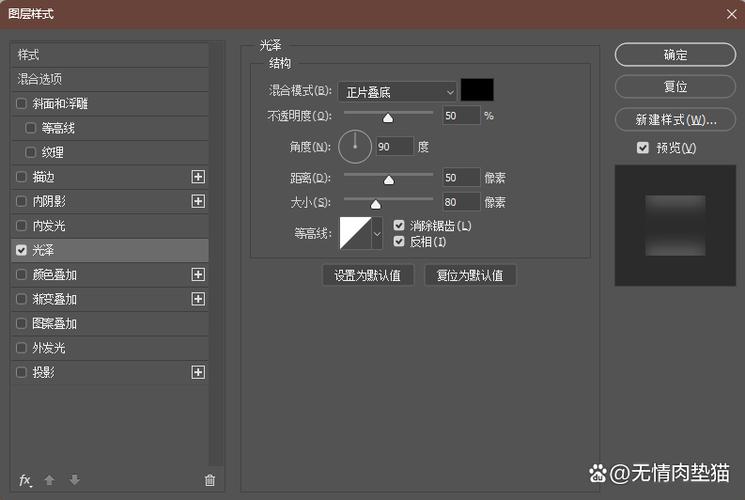
Task: Click the 确定 button
Action: point(675,55)
